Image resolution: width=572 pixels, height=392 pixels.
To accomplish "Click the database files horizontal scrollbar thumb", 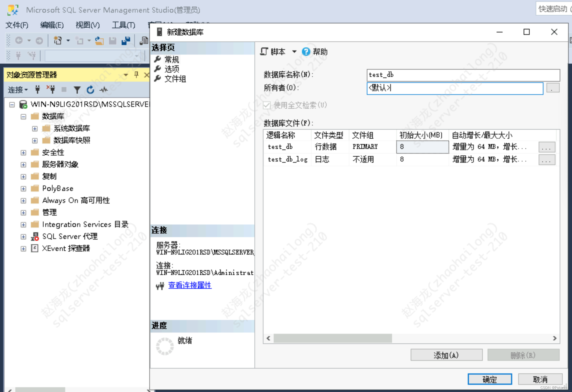I will (x=333, y=338).
